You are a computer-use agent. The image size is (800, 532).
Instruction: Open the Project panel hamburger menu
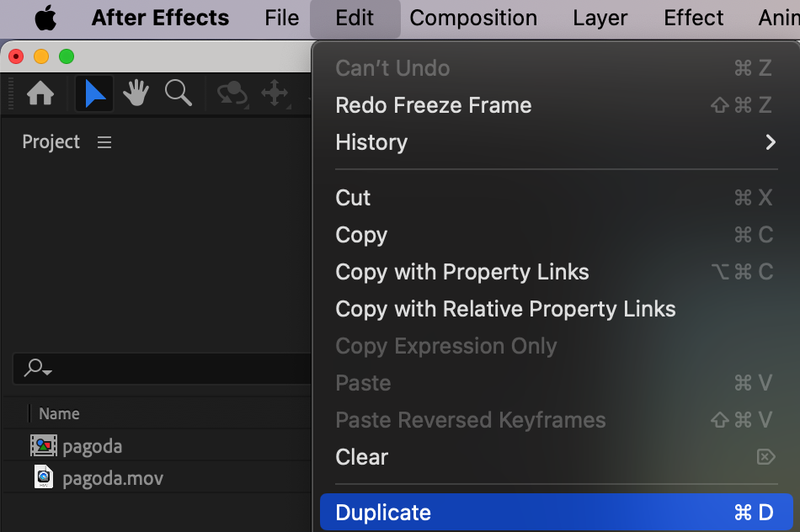104,142
